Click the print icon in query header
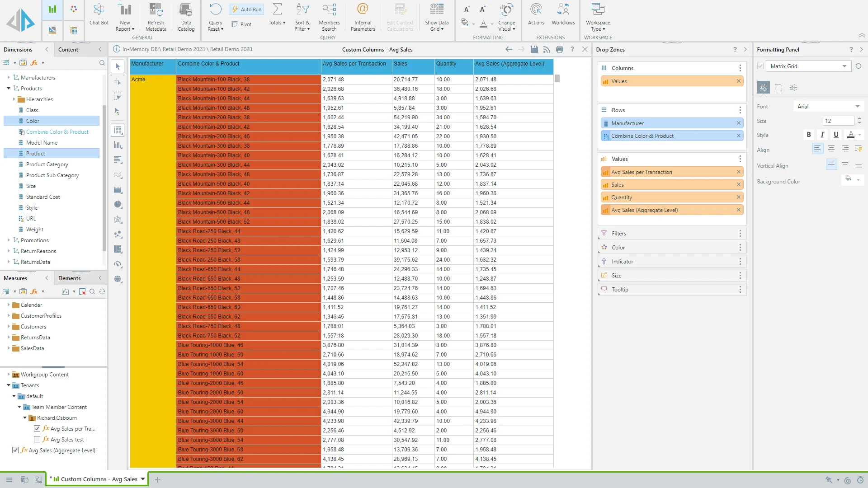The height and width of the screenshot is (488, 868). (560, 50)
